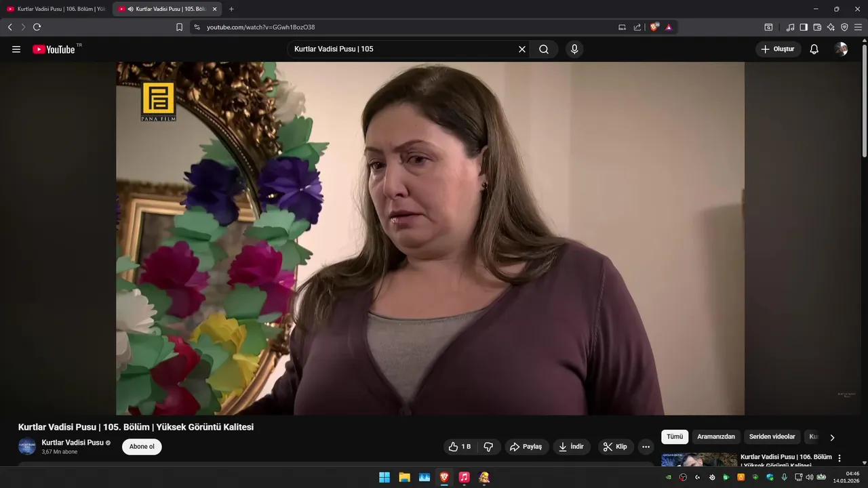Open Brave Shields lion icon
This screenshot has width=868, height=488.
654,27
